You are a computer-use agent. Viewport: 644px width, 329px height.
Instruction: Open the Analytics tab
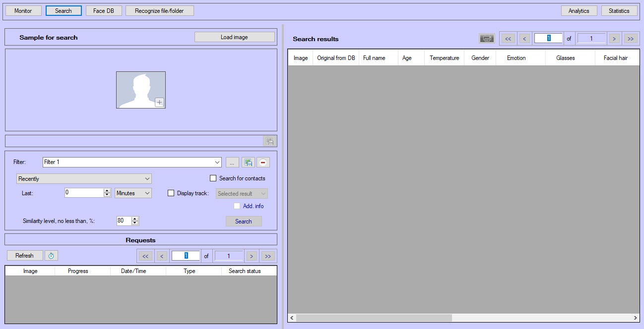pos(579,11)
